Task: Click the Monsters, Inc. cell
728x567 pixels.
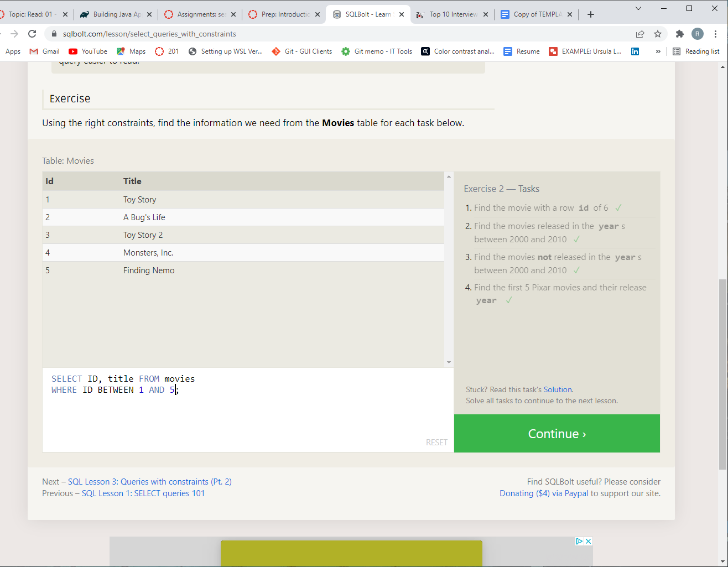Action: point(148,253)
